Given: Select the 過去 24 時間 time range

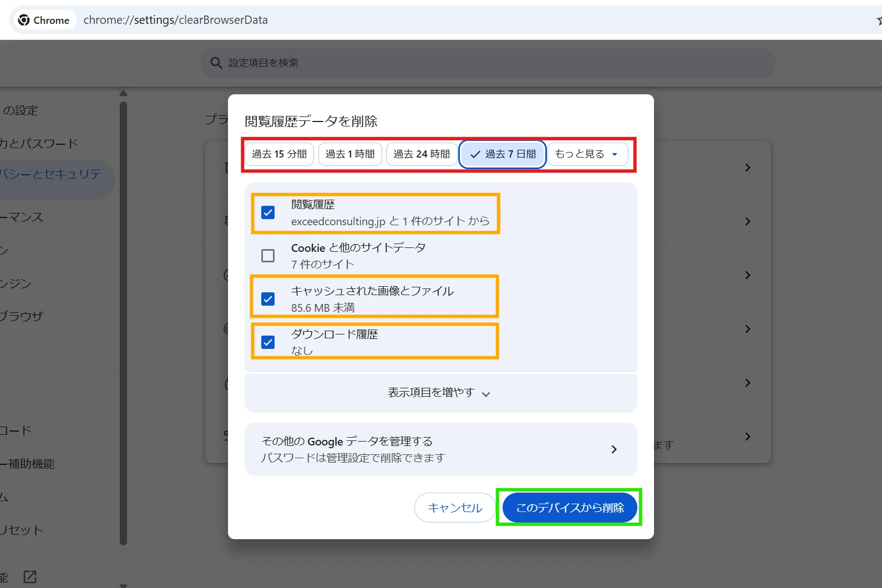Looking at the screenshot, I should tap(422, 154).
